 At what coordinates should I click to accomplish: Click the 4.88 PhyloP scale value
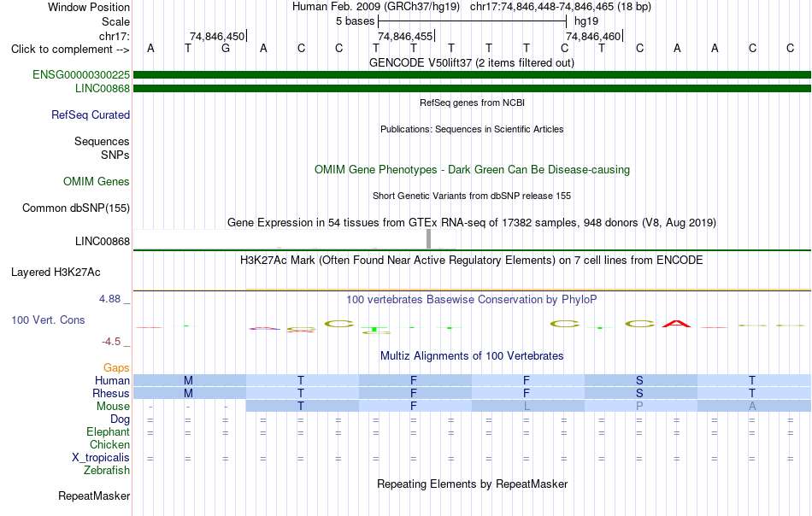click(109, 299)
